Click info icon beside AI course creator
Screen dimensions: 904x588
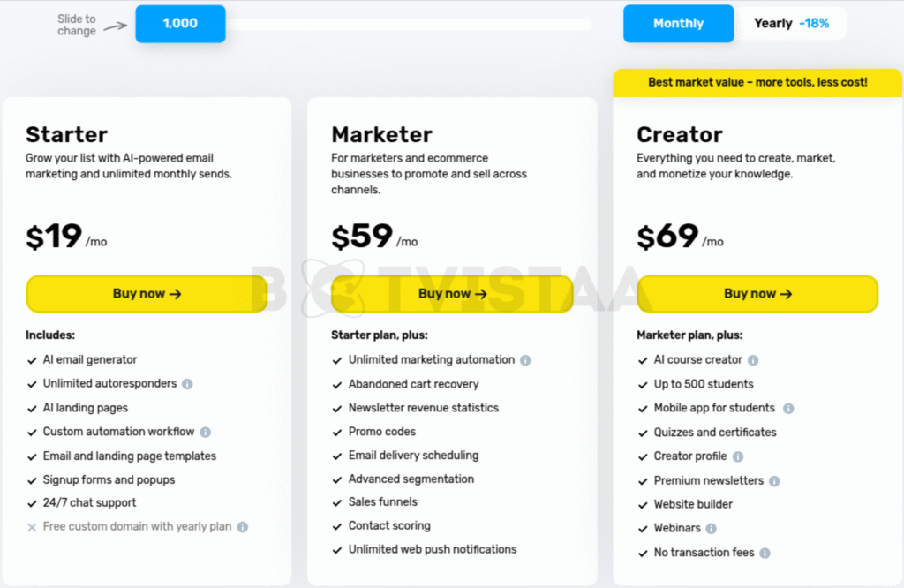pyautogui.click(x=753, y=360)
